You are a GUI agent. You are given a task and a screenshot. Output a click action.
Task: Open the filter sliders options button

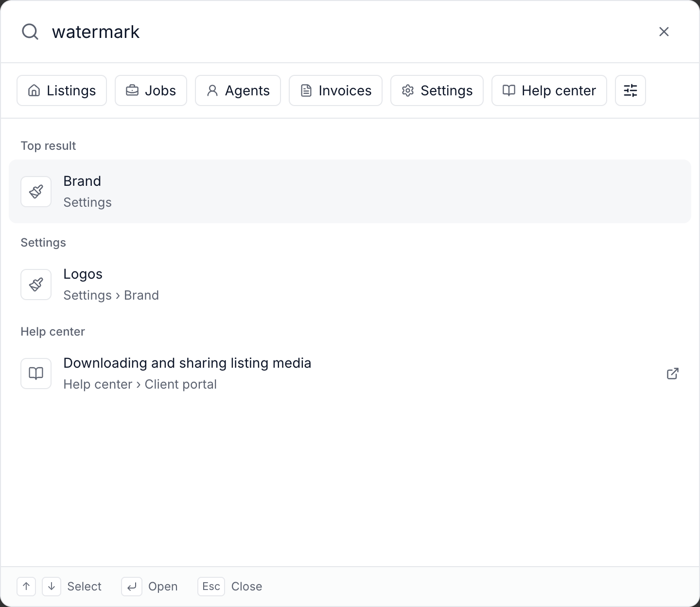[630, 90]
